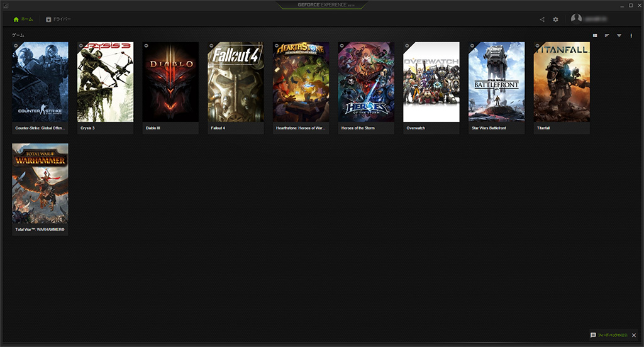Click the 'Fallout 4' title text
The width and height of the screenshot is (644, 347).
[x=218, y=128]
